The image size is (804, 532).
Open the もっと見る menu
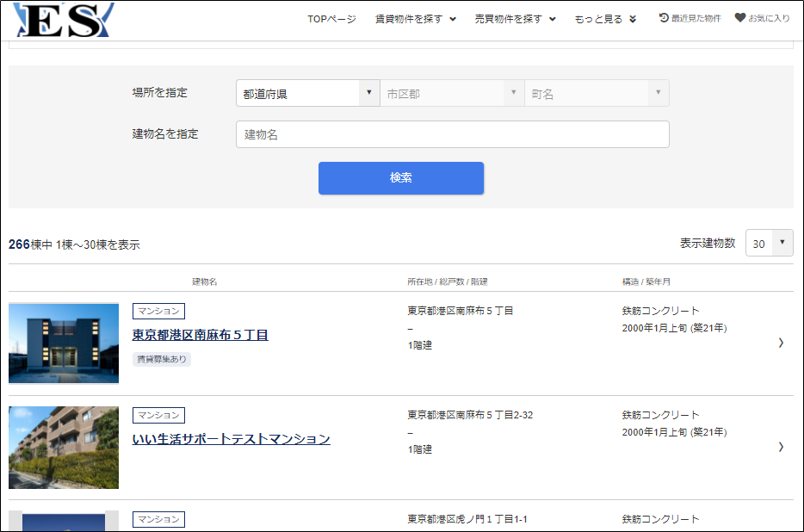pos(605,19)
